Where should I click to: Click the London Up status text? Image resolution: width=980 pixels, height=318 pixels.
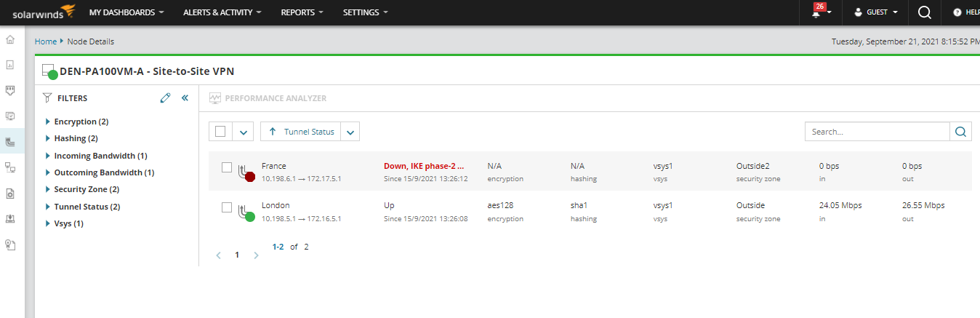[x=389, y=205]
